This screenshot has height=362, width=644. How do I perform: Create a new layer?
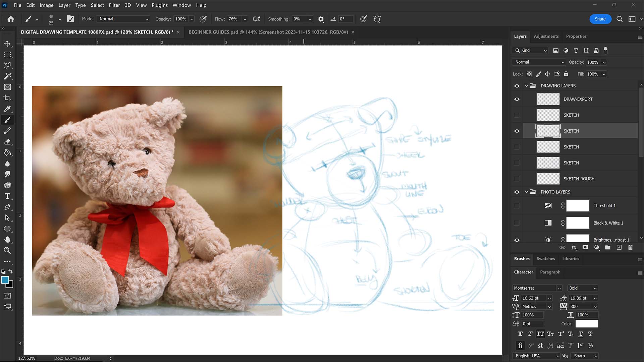[619, 247]
